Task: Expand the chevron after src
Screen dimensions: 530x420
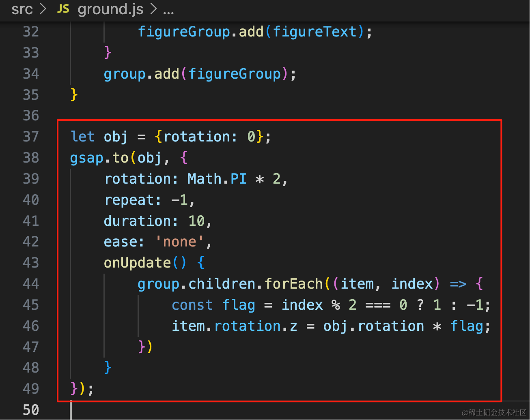Action: point(43,9)
